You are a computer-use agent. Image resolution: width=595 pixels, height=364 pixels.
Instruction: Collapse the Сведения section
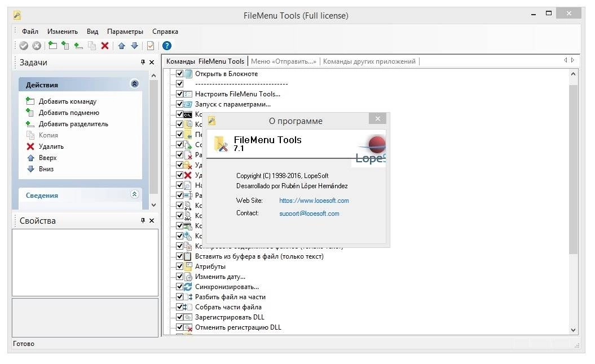pos(134,194)
